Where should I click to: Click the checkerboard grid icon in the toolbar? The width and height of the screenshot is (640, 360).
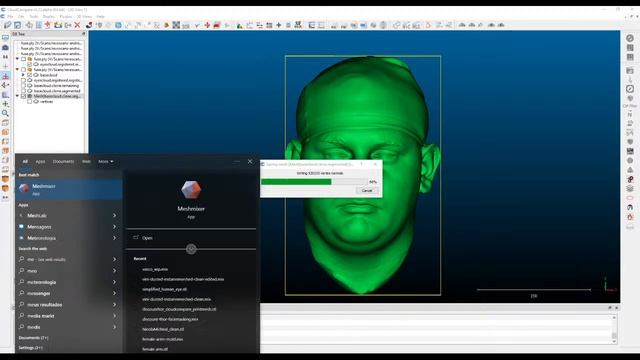176,25
